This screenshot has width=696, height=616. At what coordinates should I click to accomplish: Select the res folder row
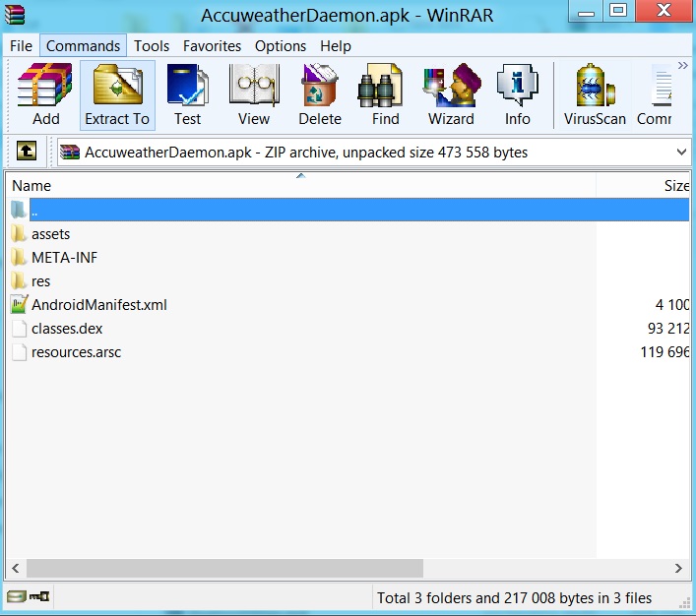pos(348,280)
